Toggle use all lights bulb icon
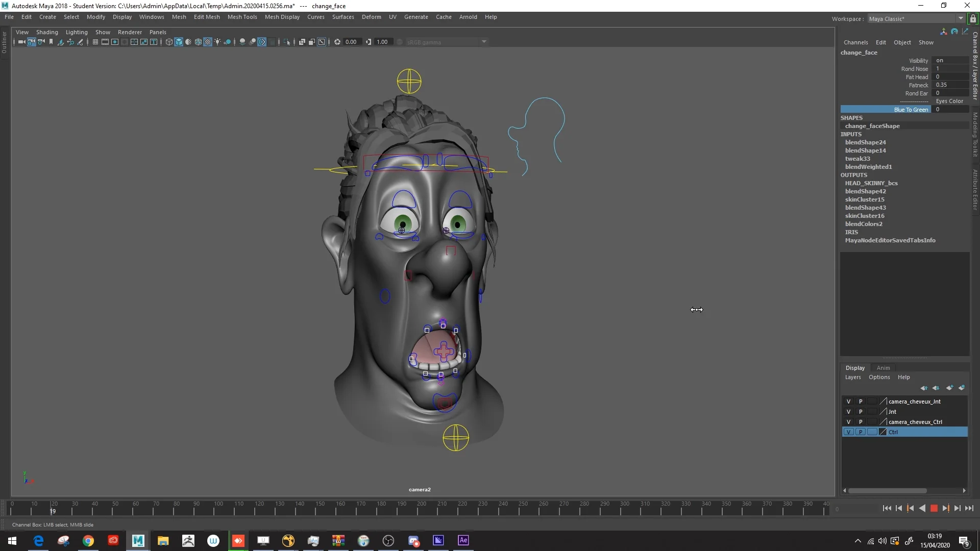 217,42
